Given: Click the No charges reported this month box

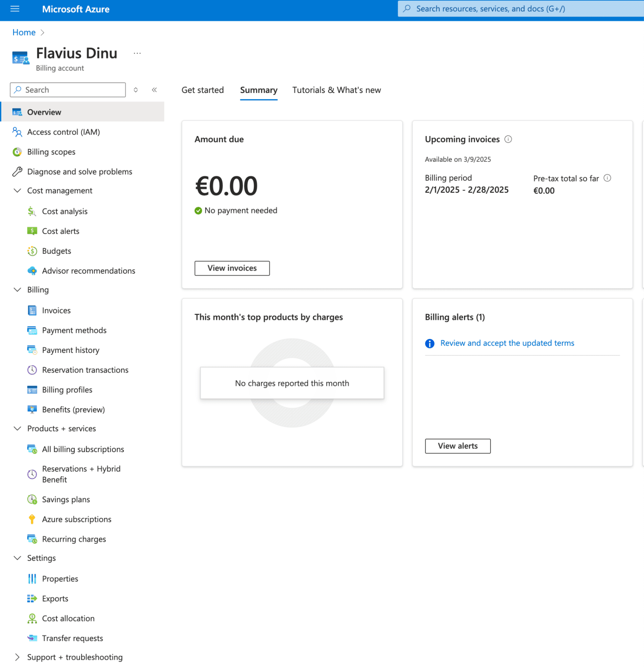Looking at the screenshot, I should 292,383.
